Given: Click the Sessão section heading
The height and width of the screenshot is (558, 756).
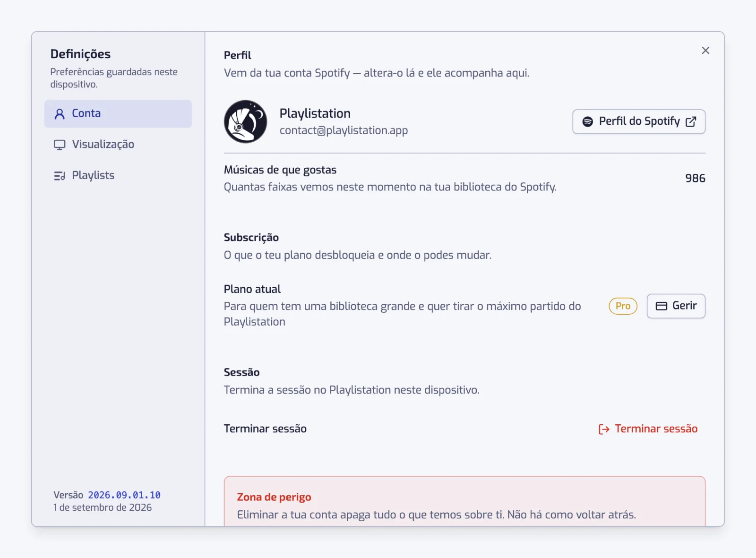Looking at the screenshot, I should click(x=241, y=372).
